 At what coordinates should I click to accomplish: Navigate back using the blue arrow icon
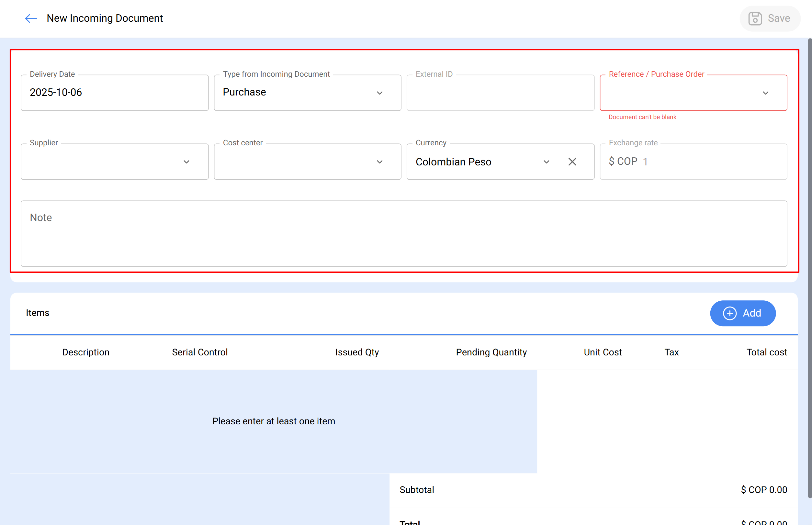(31, 18)
